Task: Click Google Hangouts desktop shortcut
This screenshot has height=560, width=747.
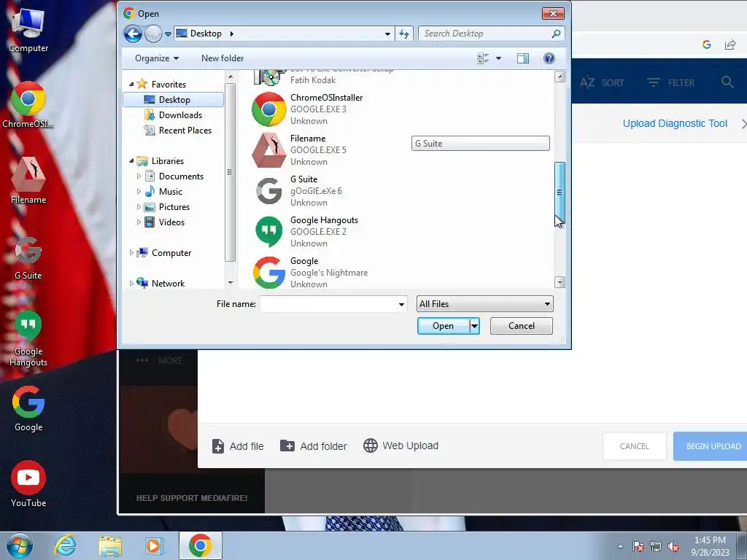Action: coord(28,338)
